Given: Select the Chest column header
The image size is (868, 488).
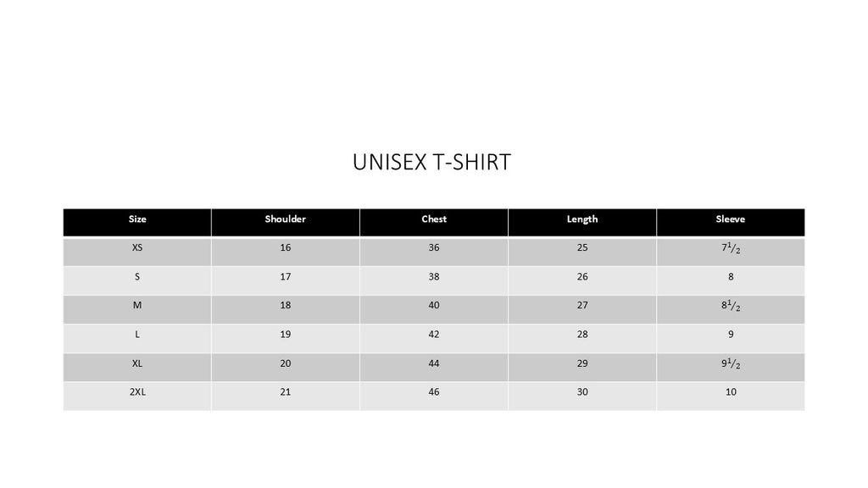Looking at the screenshot, I should (434, 219).
